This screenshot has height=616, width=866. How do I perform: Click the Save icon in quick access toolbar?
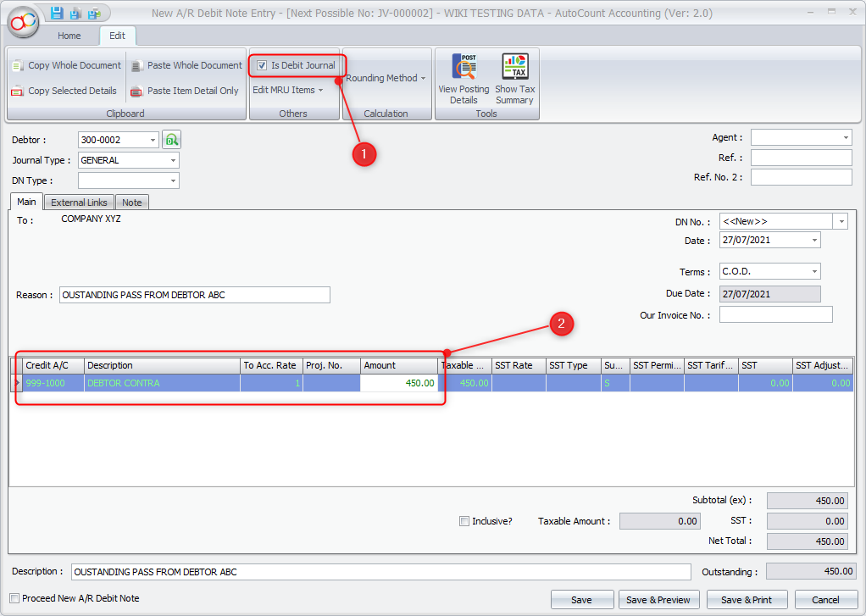coord(57,13)
